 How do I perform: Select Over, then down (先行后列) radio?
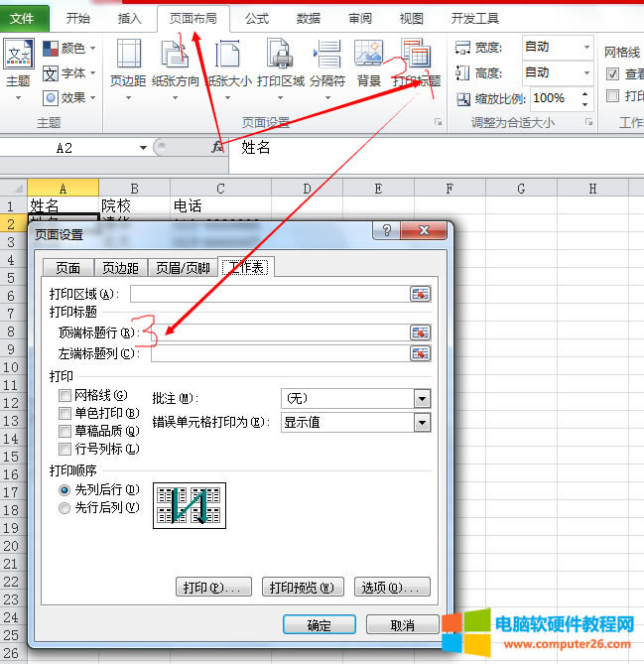[64, 508]
